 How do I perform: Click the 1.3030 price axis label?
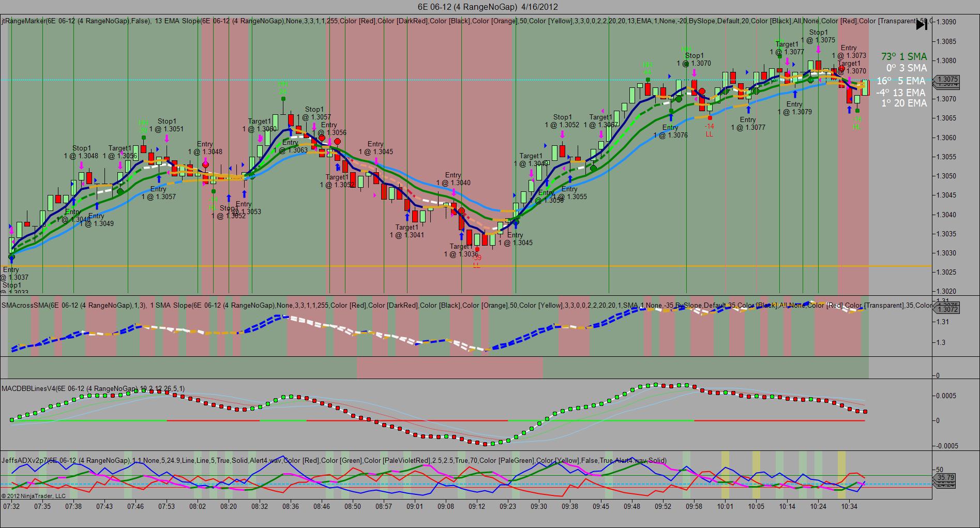(946, 253)
